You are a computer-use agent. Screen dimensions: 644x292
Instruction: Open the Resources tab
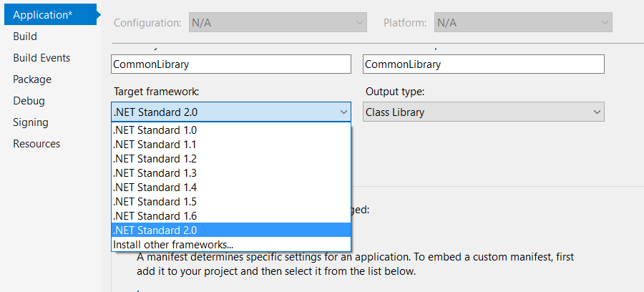[x=36, y=144]
